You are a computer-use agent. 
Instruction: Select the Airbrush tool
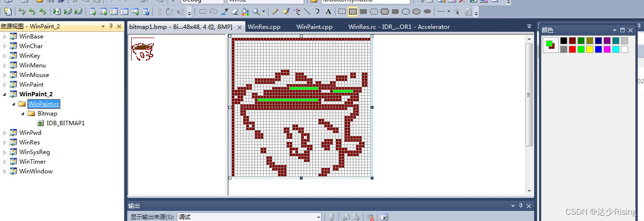point(297,11)
